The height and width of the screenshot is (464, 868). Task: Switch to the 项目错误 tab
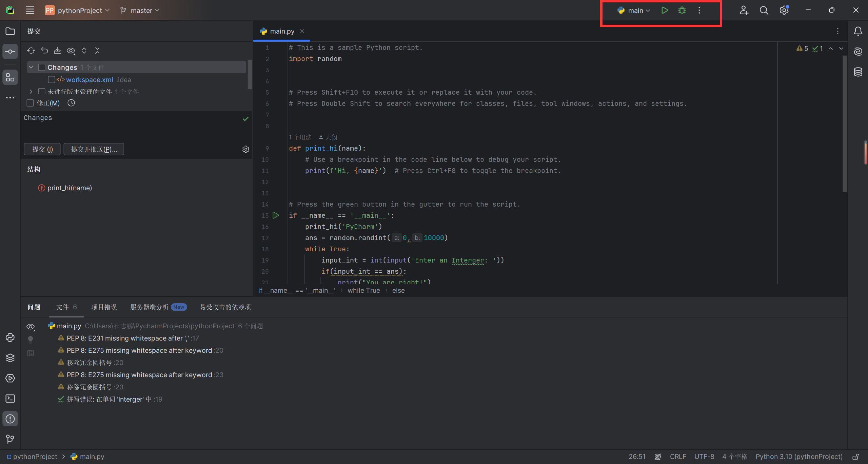(x=104, y=307)
